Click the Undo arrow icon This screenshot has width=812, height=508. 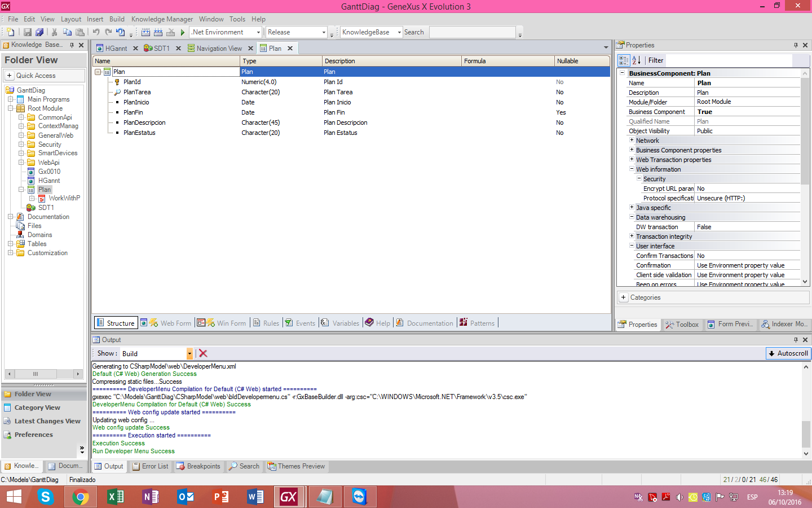pos(96,32)
